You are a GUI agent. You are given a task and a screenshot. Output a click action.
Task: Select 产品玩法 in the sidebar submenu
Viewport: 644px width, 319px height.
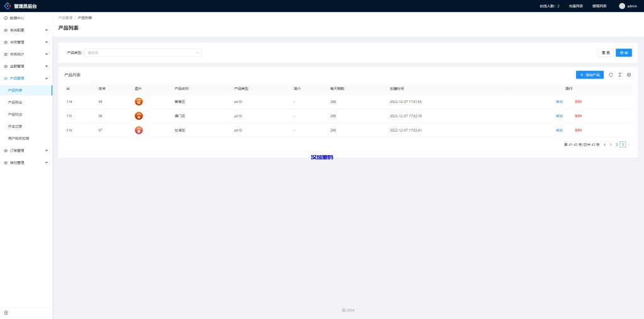[x=15, y=114]
